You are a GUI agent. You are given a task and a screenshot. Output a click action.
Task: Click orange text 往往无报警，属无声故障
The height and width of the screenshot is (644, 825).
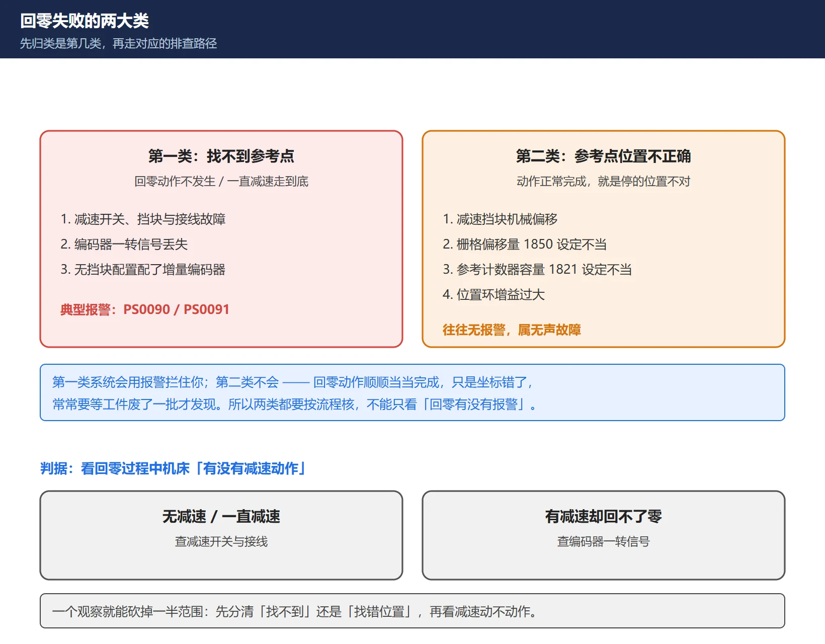(512, 330)
